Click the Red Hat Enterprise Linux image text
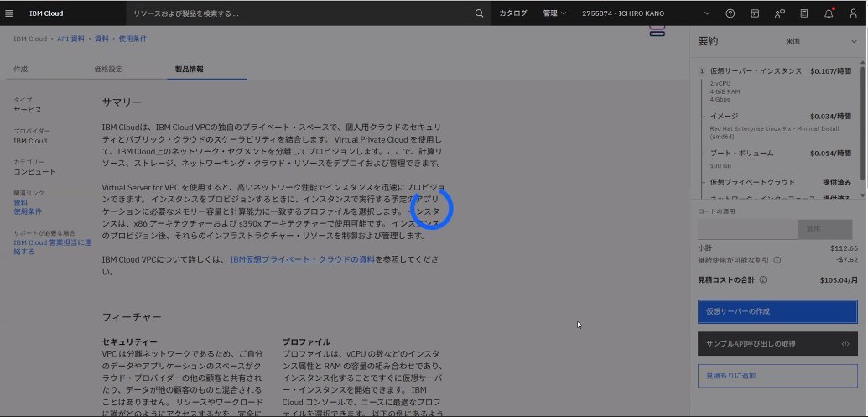This screenshot has height=417, width=868. [774, 133]
